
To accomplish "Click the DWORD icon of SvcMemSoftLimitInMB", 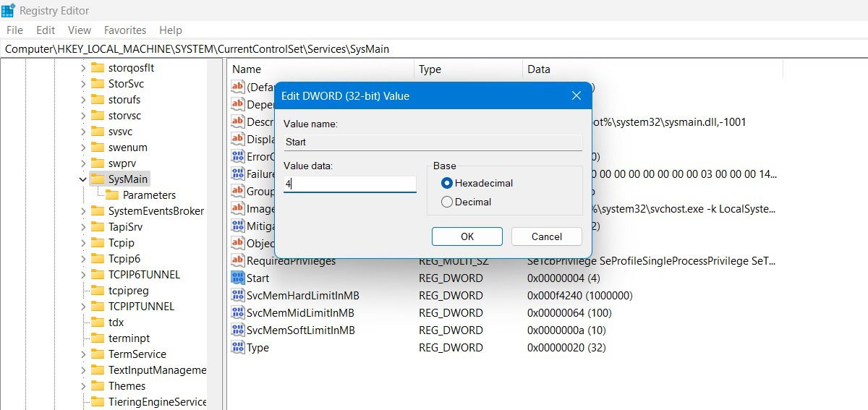I will coord(237,330).
